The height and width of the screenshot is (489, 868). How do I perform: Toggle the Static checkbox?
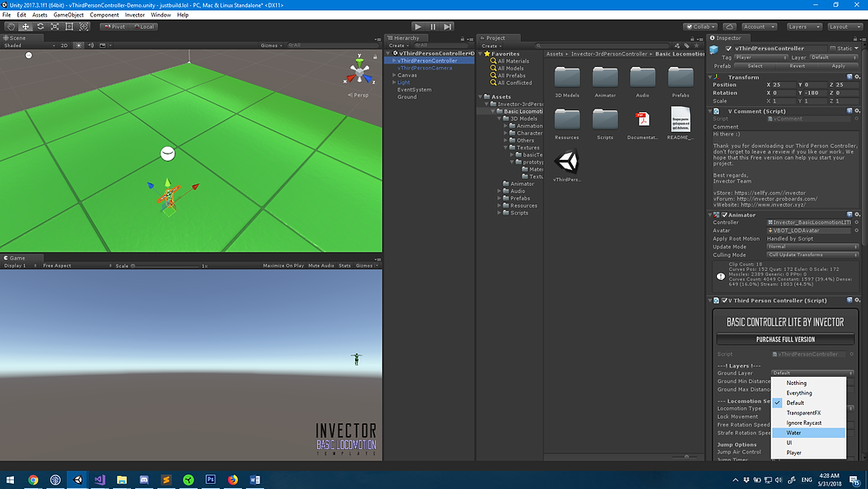coord(832,48)
